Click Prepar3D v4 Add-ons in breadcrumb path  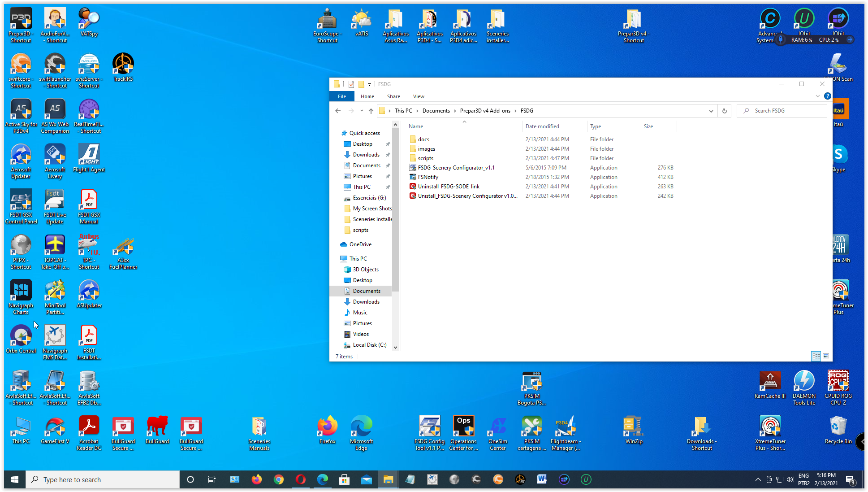click(x=485, y=111)
